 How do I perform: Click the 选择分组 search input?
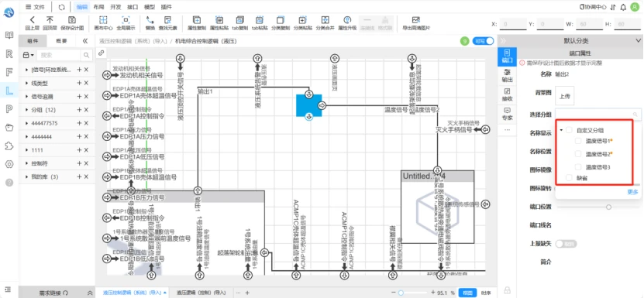pos(598,114)
